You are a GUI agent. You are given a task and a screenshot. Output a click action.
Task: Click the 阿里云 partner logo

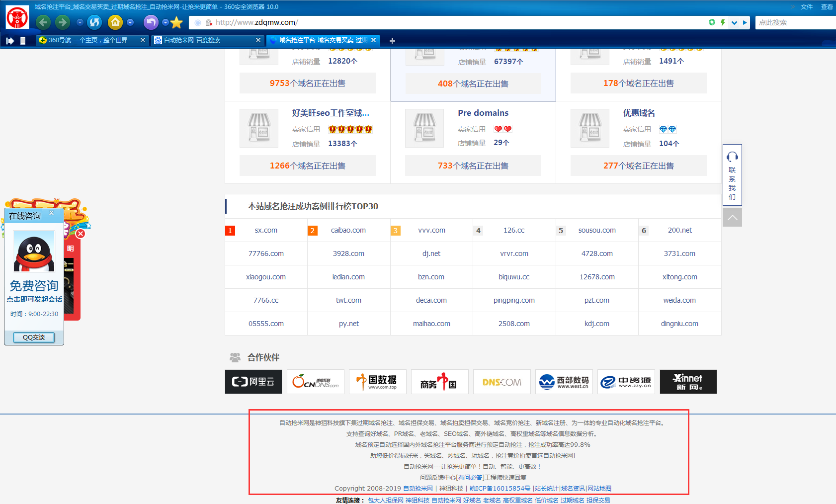pos(253,382)
